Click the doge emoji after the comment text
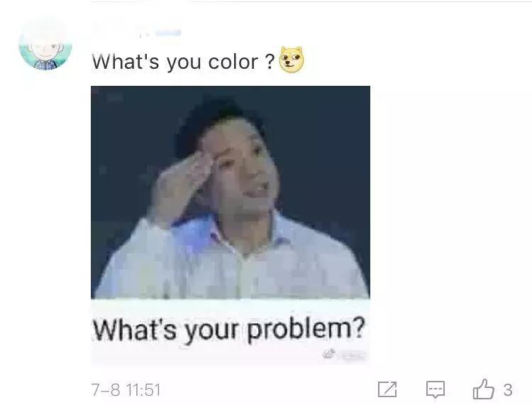This screenshot has height=405, width=532. [292, 60]
